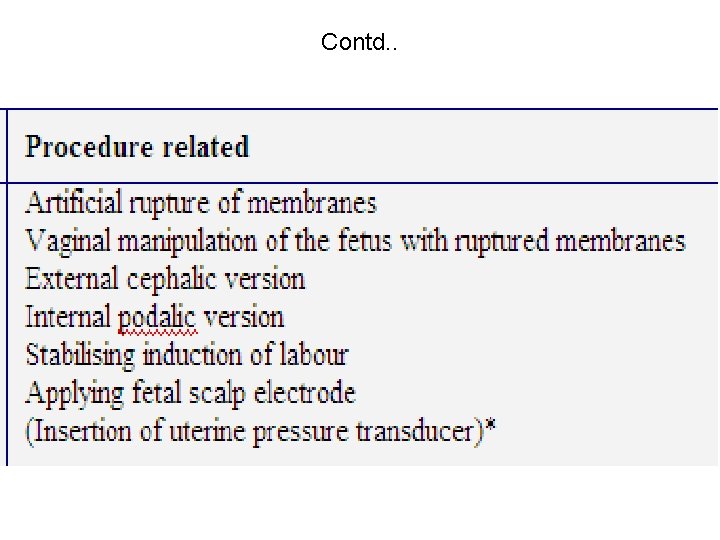
Task: Click 'Artificial rupture of membranes' line
Action: [201, 202]
